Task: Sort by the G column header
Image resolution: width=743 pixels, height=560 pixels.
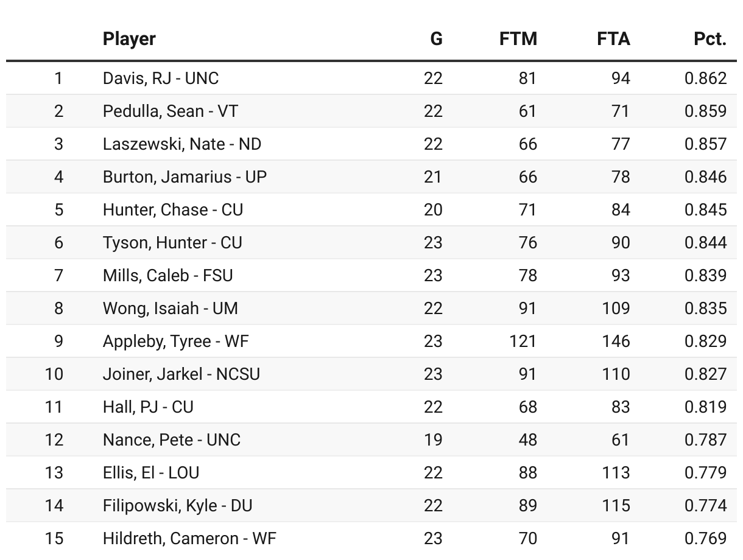Action: click(436, 39)
